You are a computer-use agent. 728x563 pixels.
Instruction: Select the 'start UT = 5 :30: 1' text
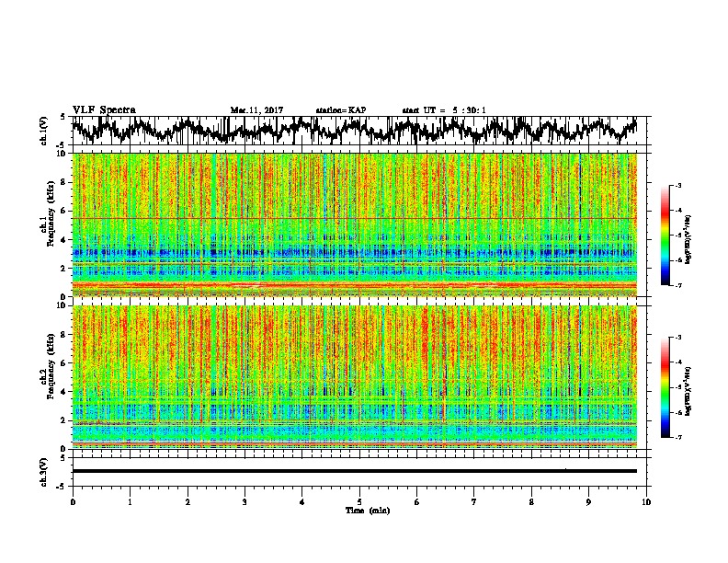[444, 110]
